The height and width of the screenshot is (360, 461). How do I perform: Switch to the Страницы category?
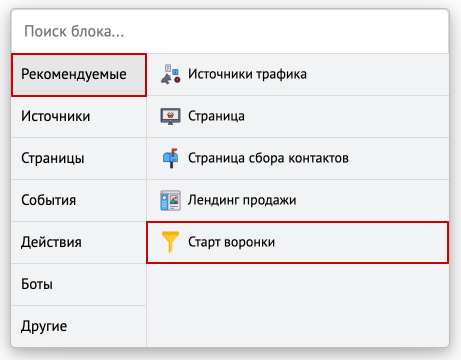click(x=79, y=158)
